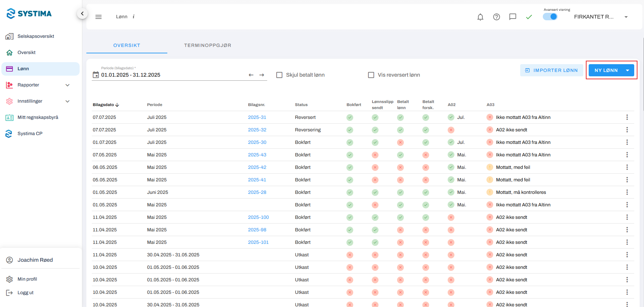Open row menu for bilag 2025-28
The image size is (644, 307).
(627, 192)
